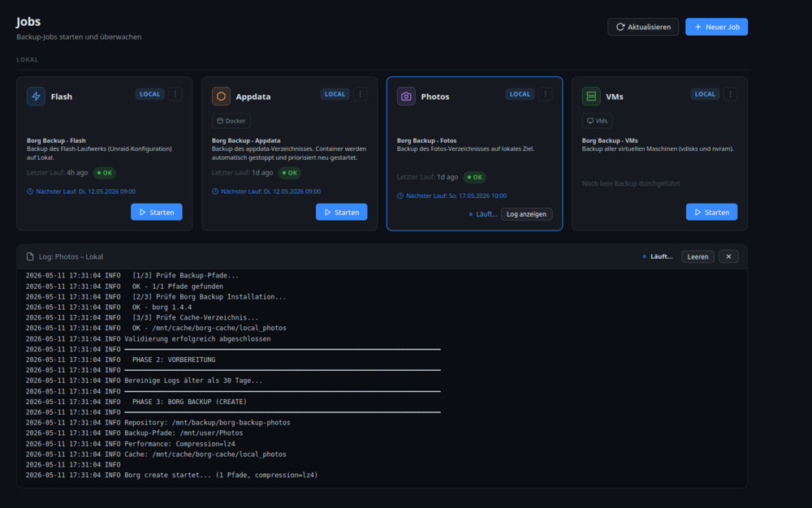This screenshot has width=812, height=508.
Task: Click log line 'Validierung erfolgreich abgeschlossen'
Action: click(197, 339)
